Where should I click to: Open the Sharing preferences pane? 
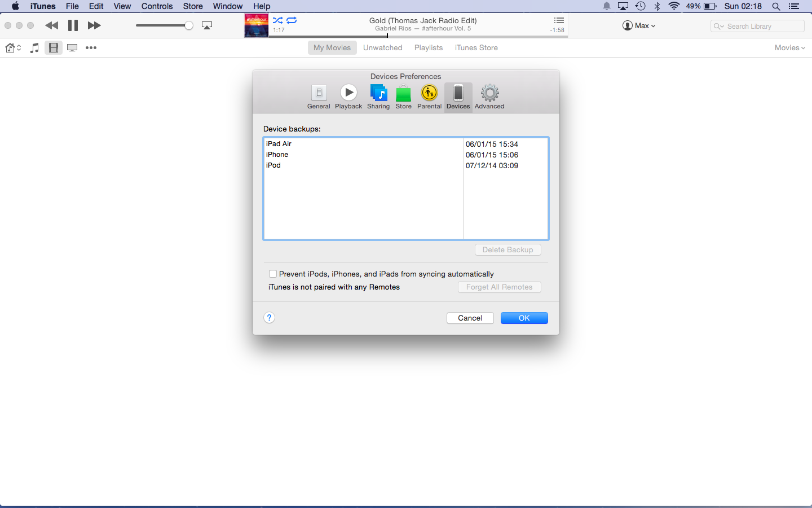(378, 97)
